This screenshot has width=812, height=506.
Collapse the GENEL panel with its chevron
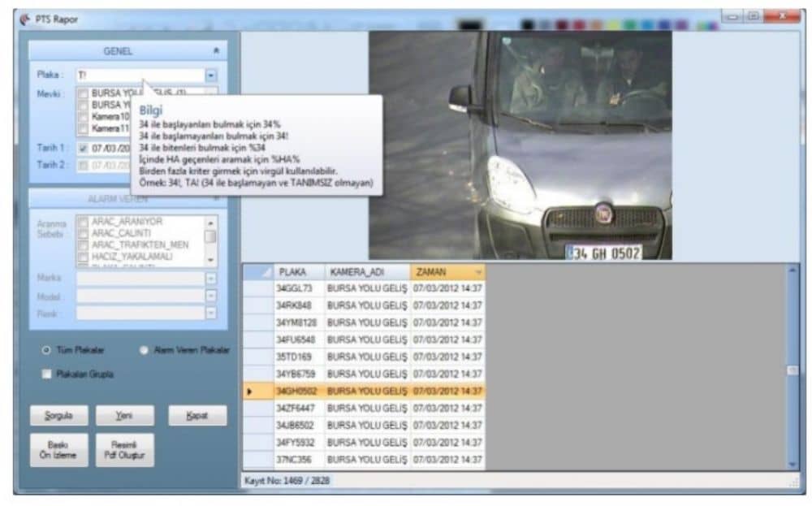pos(216,50)
